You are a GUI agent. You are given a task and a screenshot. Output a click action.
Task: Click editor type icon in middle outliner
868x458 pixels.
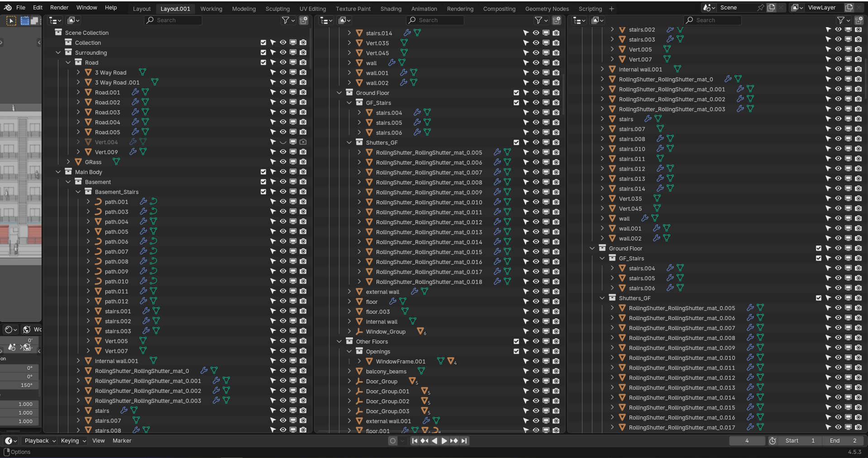click(326, 20)
